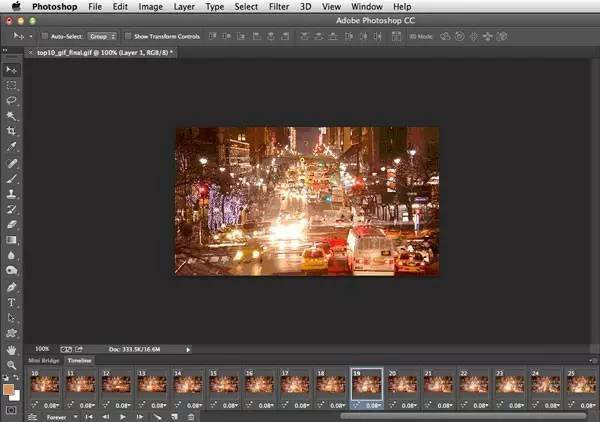600x422 pixels.
Task: Jump to the first frame
Action: click(x=89, y=416)
